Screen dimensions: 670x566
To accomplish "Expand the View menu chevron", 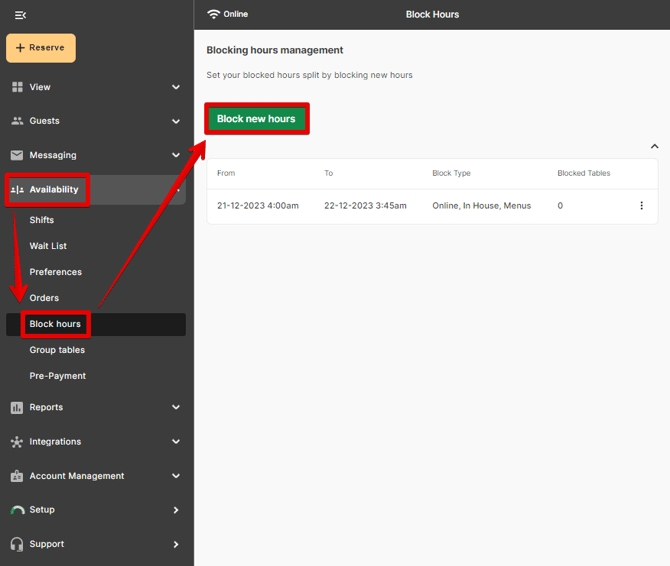I will [x=176, y=88].
